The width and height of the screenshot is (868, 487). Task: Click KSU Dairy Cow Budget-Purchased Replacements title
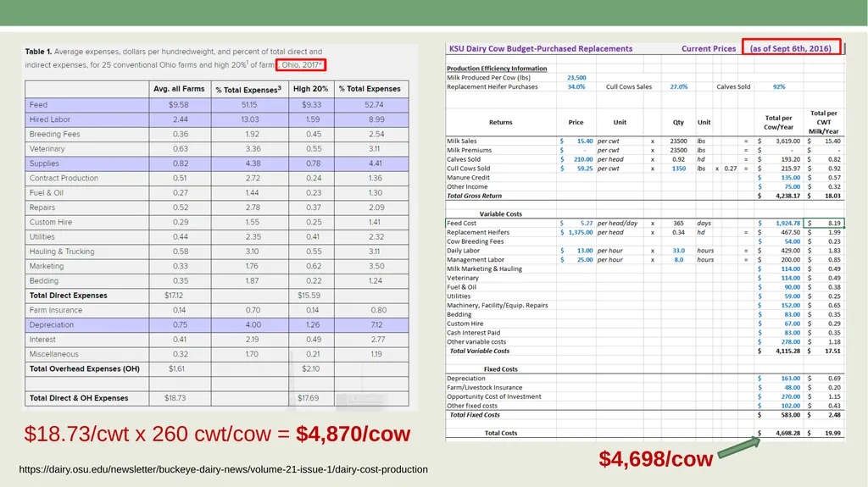click(x=541, y=49)
